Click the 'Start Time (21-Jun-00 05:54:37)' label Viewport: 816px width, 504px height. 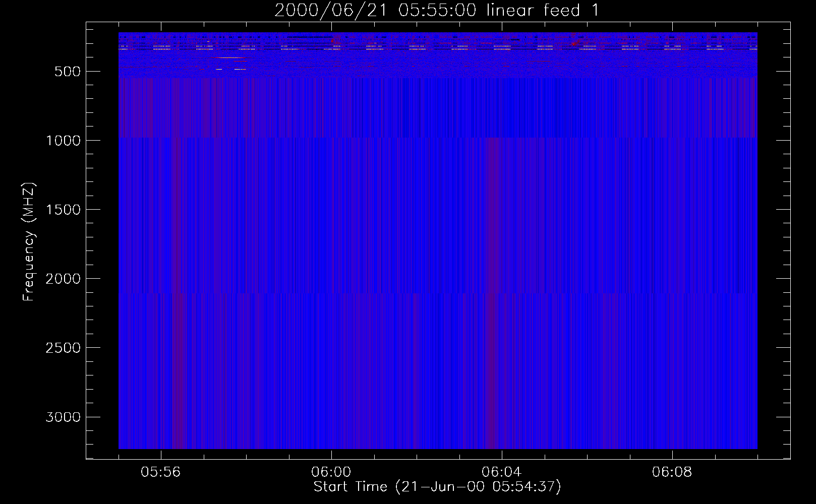point(437,487)
